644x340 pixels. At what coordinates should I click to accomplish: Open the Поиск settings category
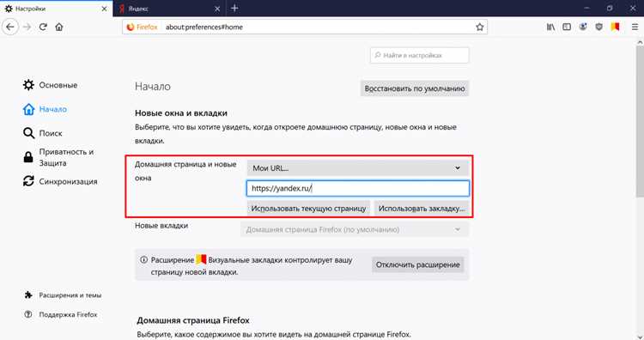(x=42, y=133)
